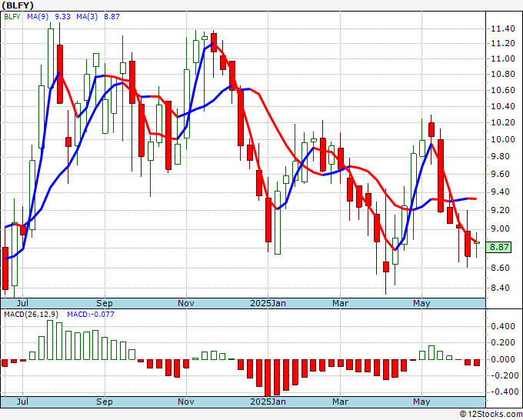Click the 10.80 price axis label
Screen dimensions: 523x420
503,74
